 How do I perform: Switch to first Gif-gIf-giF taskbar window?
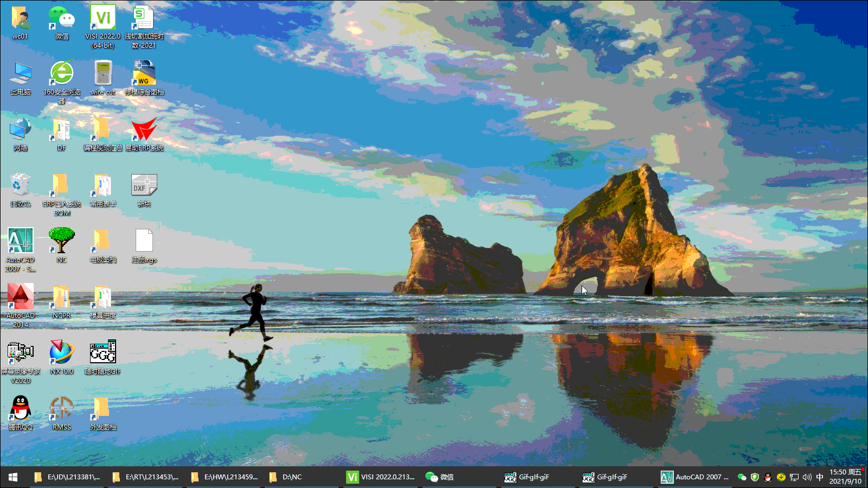[x=539, y=477]
